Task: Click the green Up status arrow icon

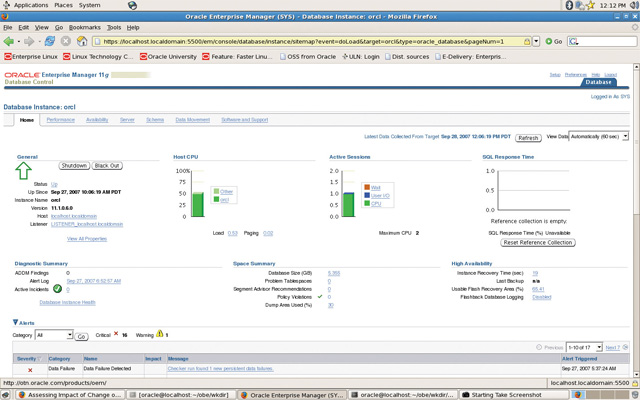Action: pos(24,171)
